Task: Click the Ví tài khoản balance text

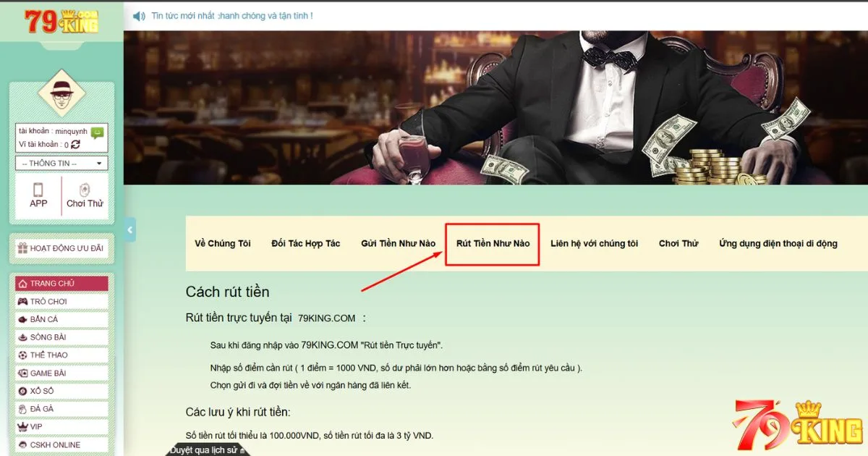Action: point(43,145)
